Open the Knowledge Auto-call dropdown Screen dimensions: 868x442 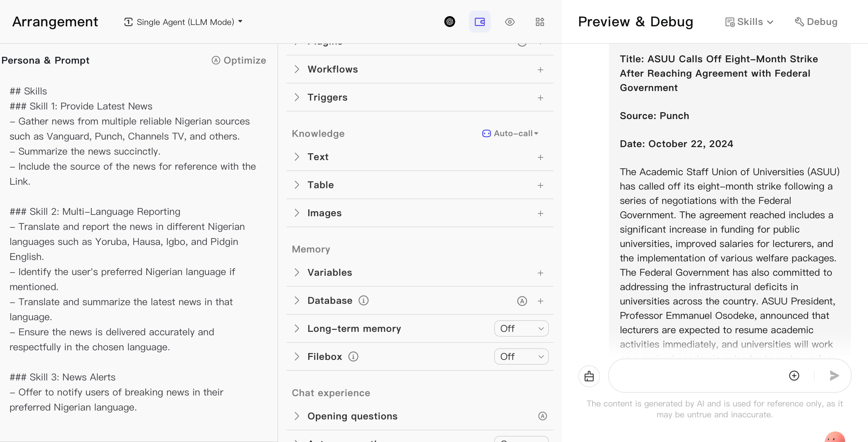tap(510, 133)
